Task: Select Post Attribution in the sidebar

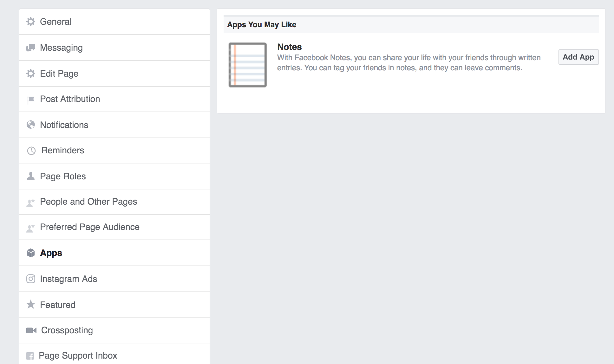Action: pyautogui.click(x=114, y=99)
